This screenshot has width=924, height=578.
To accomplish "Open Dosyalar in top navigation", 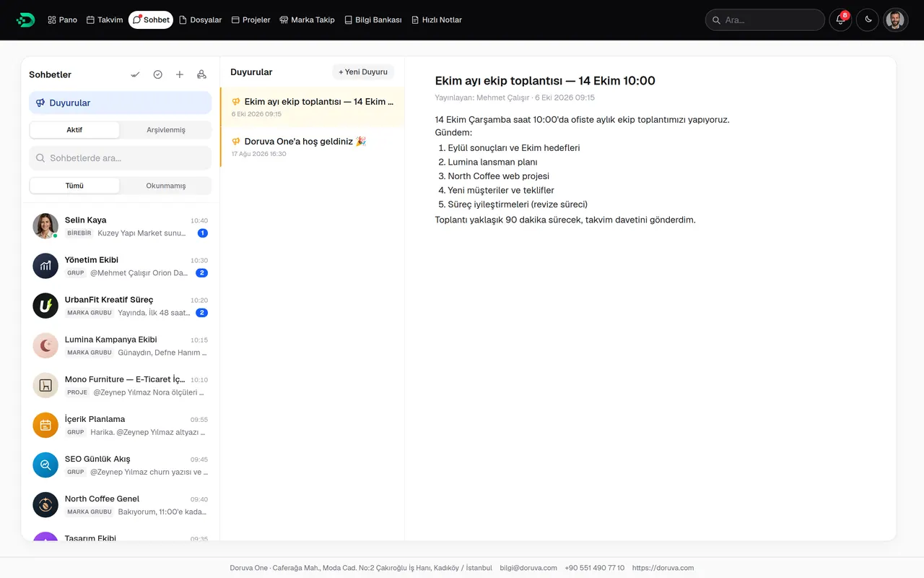I will 200,20.
